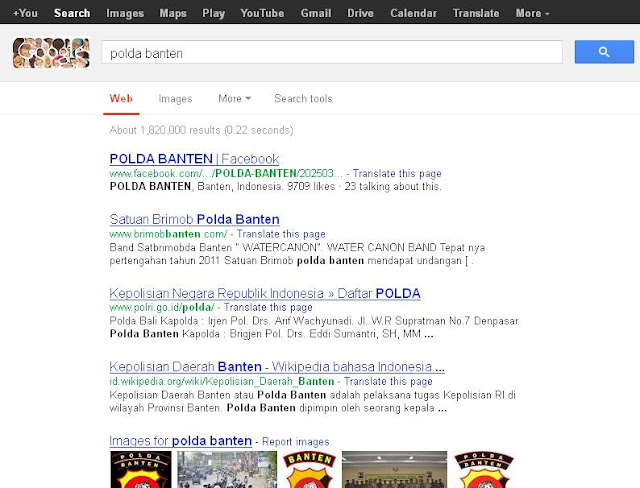Open the Satuan Brimob Polda Banten result

coord(194,219)
